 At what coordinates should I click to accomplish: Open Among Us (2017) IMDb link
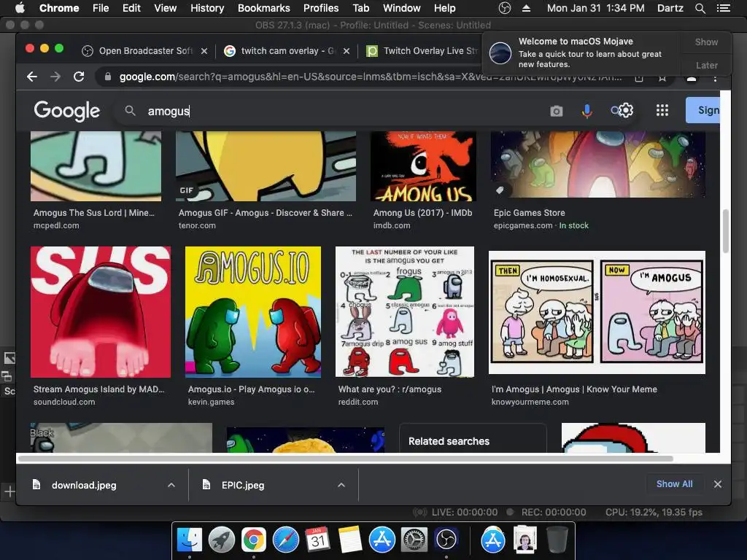(x=422, y=213)
